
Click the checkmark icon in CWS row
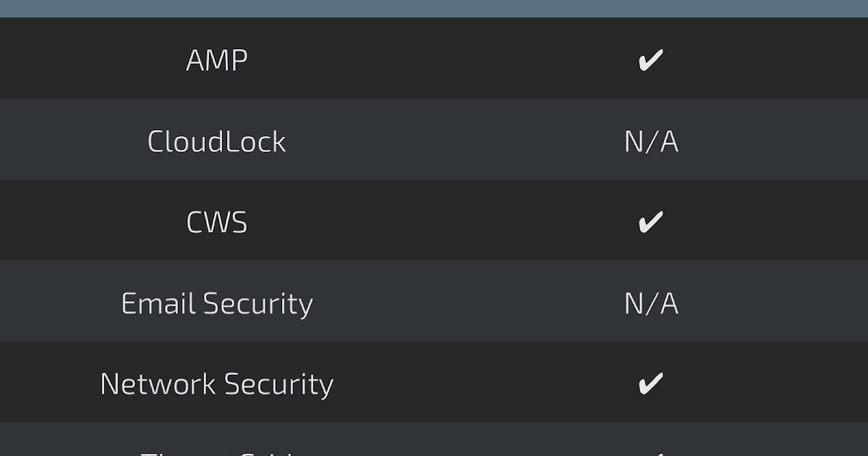pyautogui.click(x=650, y=222)
